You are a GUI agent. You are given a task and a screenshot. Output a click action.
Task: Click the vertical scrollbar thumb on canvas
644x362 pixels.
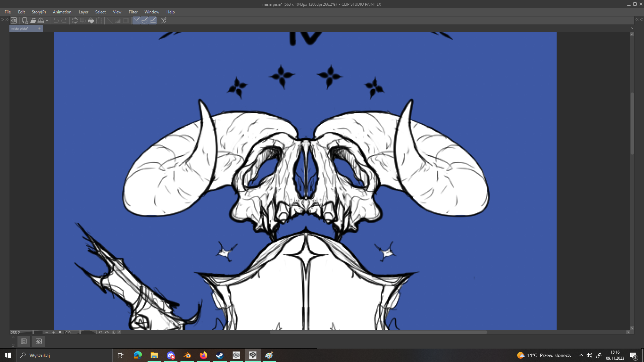(632, 123)
